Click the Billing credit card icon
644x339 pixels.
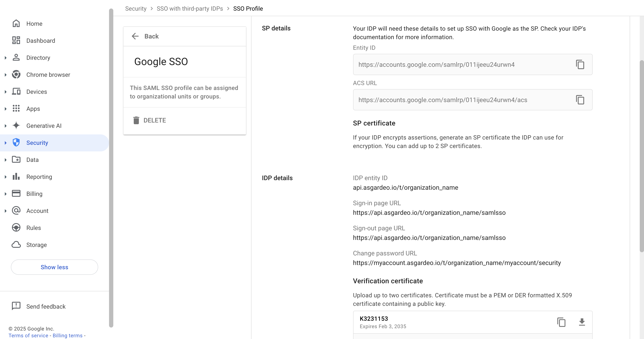pos(16,194)
